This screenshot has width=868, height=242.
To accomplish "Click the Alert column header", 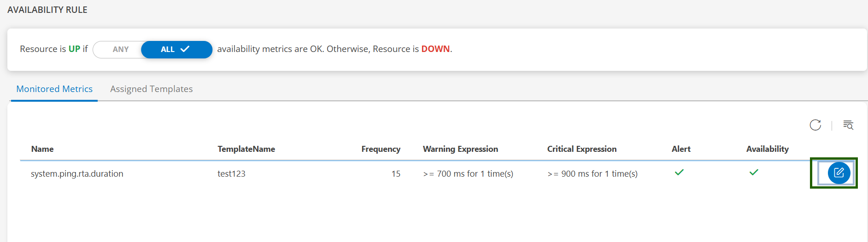I will pos(681,149).
